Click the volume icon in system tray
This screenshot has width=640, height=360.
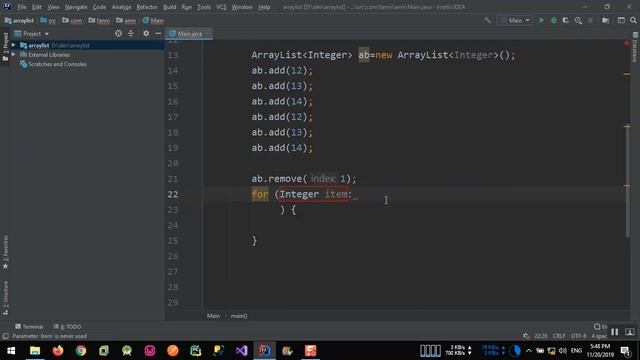tap(563, 351)
